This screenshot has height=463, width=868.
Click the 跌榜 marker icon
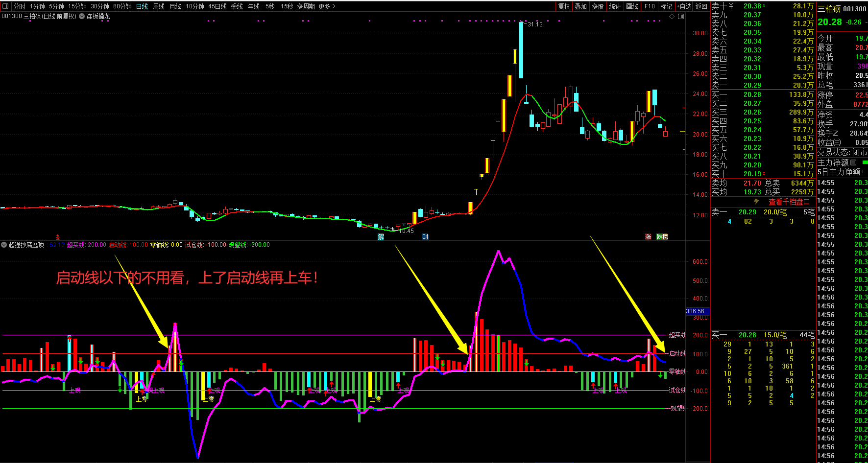click(662, 237)
